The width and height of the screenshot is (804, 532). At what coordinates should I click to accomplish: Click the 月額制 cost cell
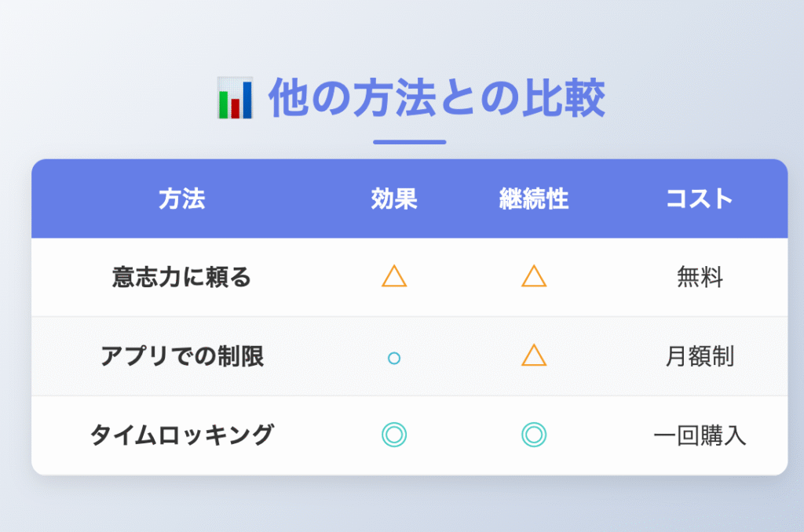click(700, 356)
